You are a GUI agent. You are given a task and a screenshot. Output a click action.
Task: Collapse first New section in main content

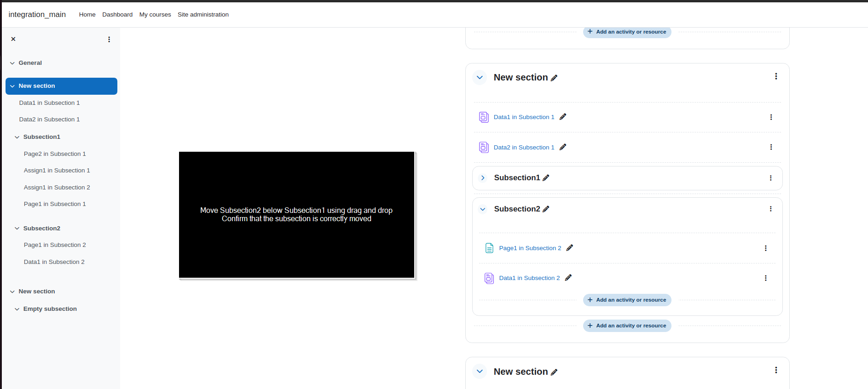tap(480, 77)
